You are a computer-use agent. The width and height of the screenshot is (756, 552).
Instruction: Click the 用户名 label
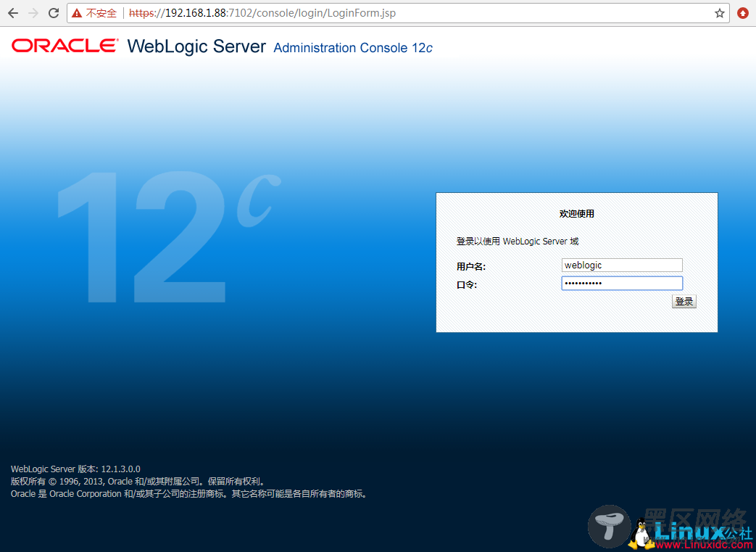point(470,266)
